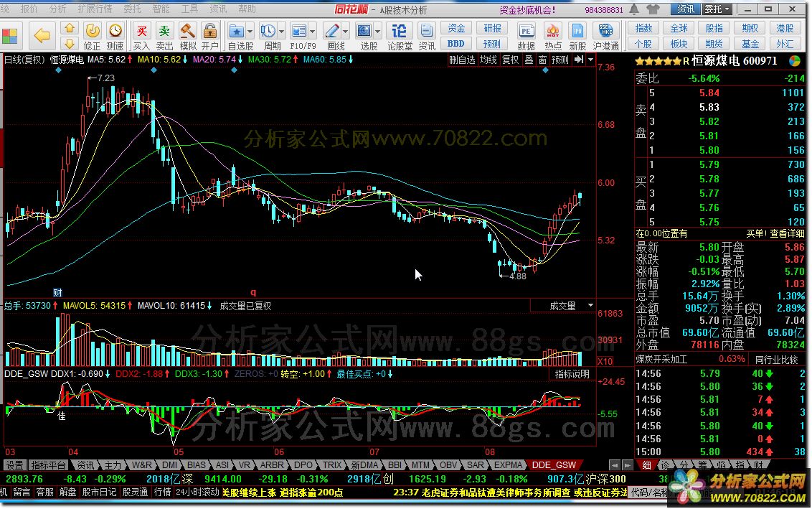Expand the 画线 dropdown arrow
812x509 pixels.
pos(346,32)
